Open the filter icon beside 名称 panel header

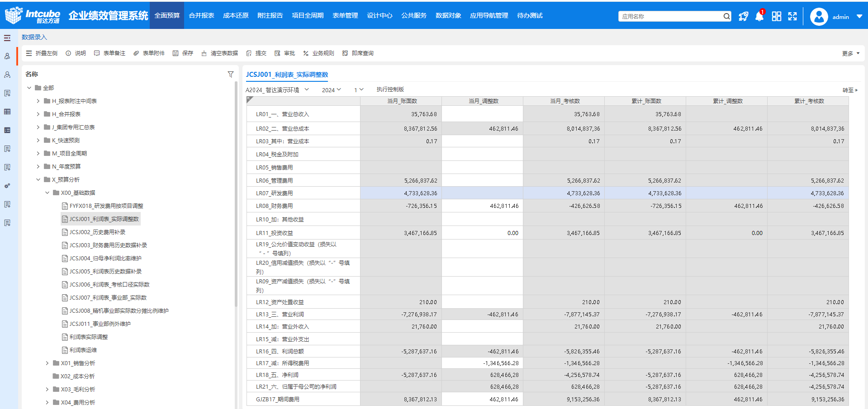231,74
